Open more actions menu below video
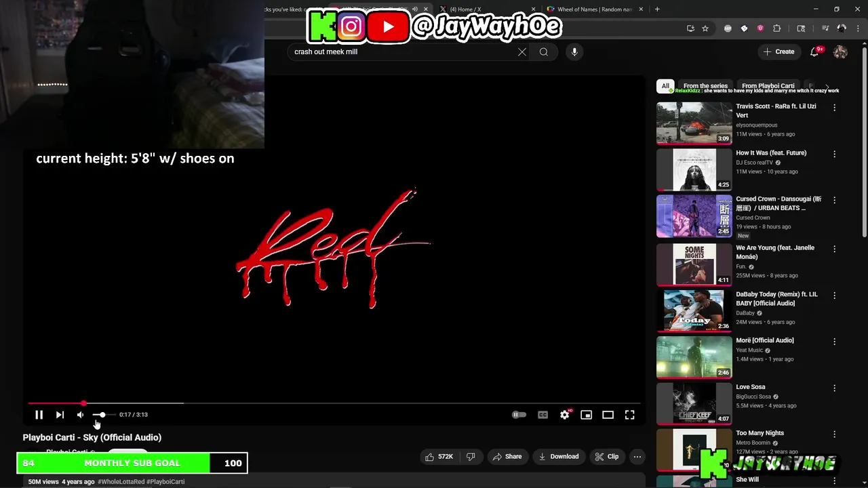Viewport: 868px width, 488px height. pos(637,457)
